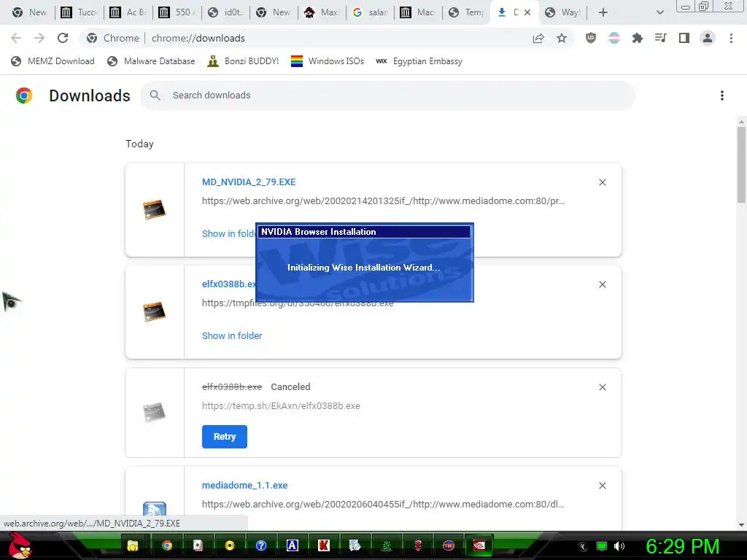Open the Egyptian Embassy bookmark
The height and width of the screenshot is (560, 747).
point(419,61)
